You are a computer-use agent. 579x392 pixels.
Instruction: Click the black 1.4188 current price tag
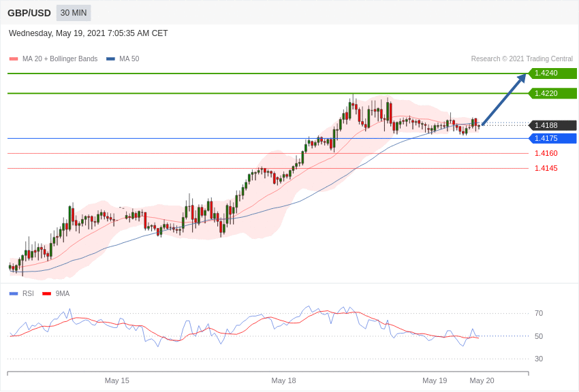552,125
